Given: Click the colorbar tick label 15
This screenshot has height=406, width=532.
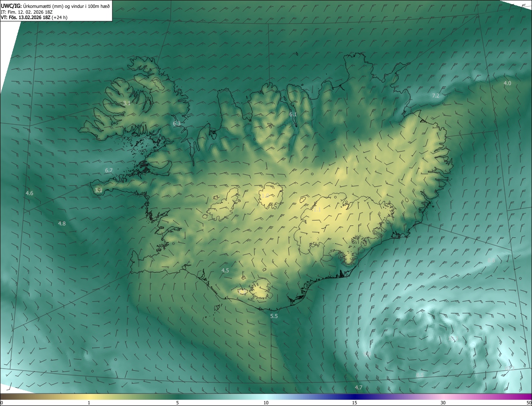Looking at the screenshot, I should pyautogui.click(x=355, y=403).
